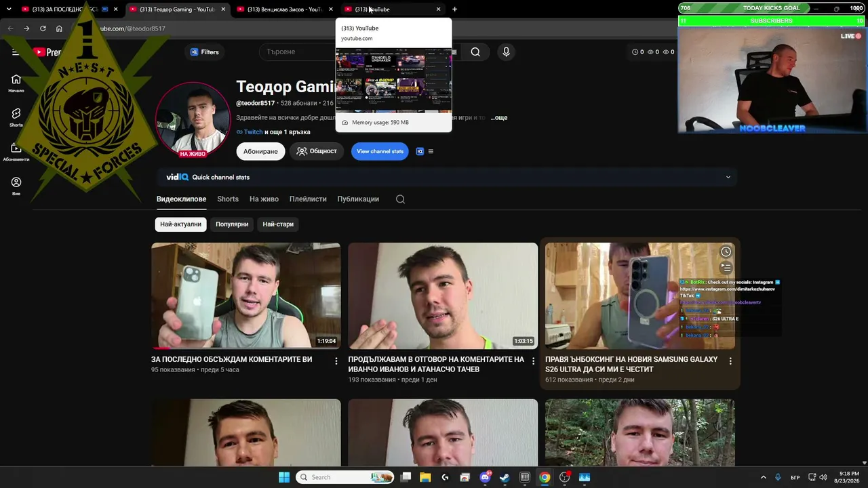Open the clock showing 9:18 PM
This screenshot has height=488, width=868.
coord(846,477)
